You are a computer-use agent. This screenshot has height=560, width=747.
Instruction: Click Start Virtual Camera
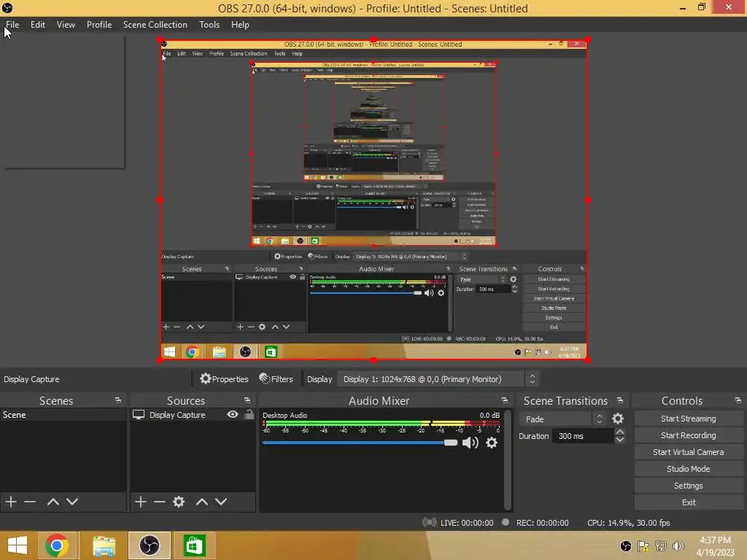click(x=689, y=452)
